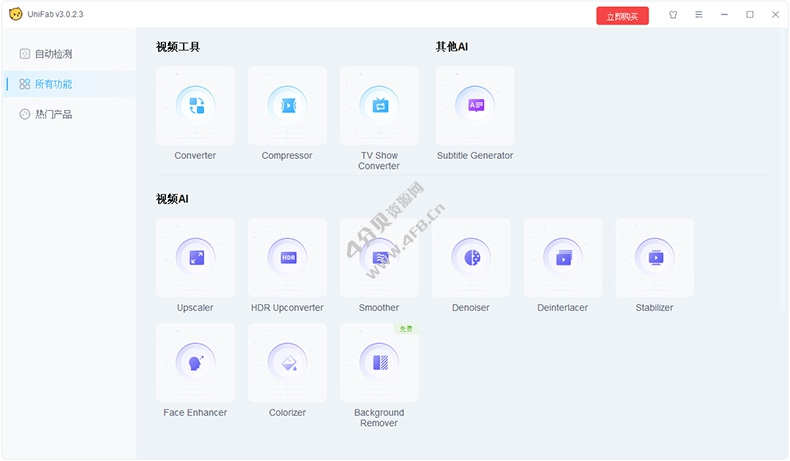Open the Colorizer tool
Screen dimensions: 790x461
click(x=287, y=362)
